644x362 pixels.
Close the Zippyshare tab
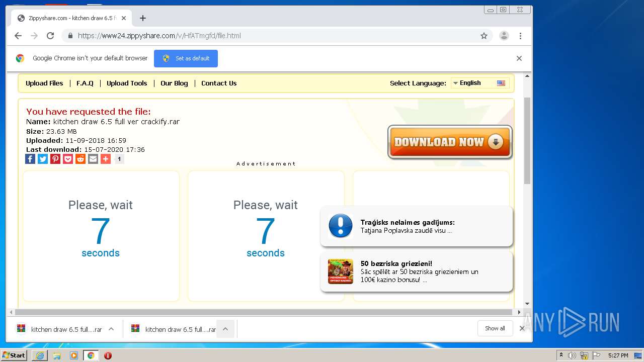(124, 18)
